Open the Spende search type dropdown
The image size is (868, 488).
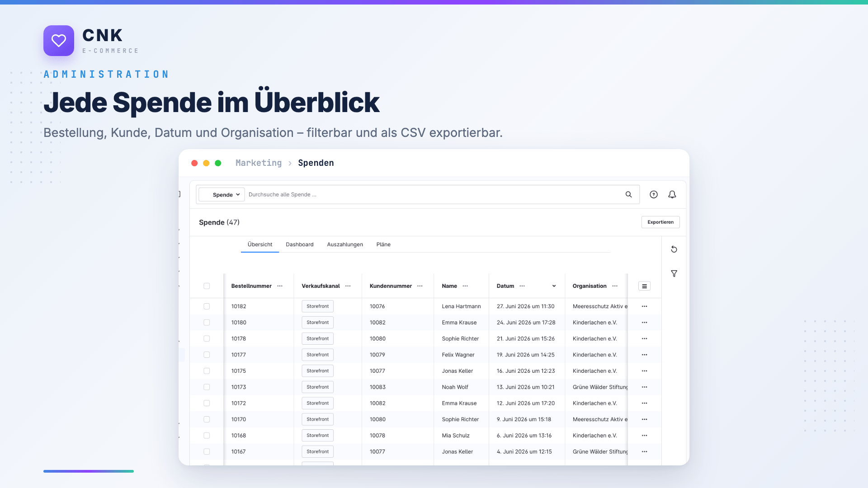(x=222, y=195)
